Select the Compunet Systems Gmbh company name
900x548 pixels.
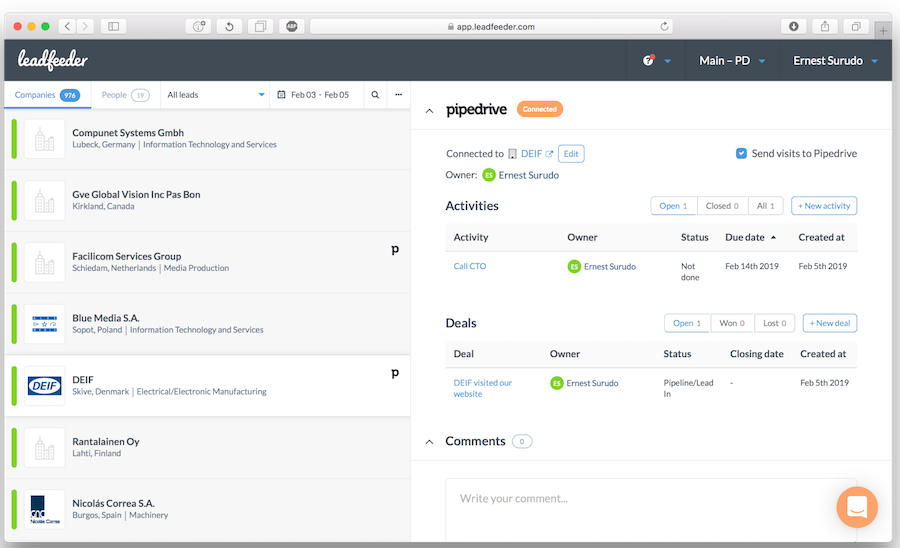(128, 133)
